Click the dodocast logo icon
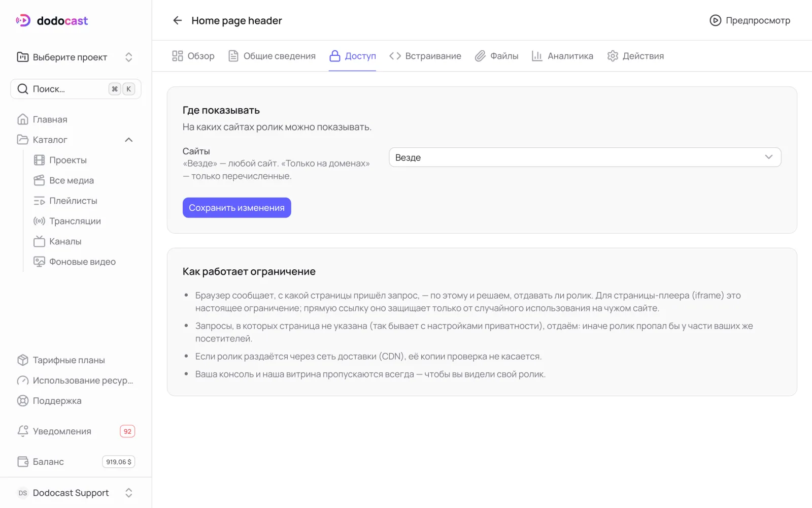 click(23, 20)
